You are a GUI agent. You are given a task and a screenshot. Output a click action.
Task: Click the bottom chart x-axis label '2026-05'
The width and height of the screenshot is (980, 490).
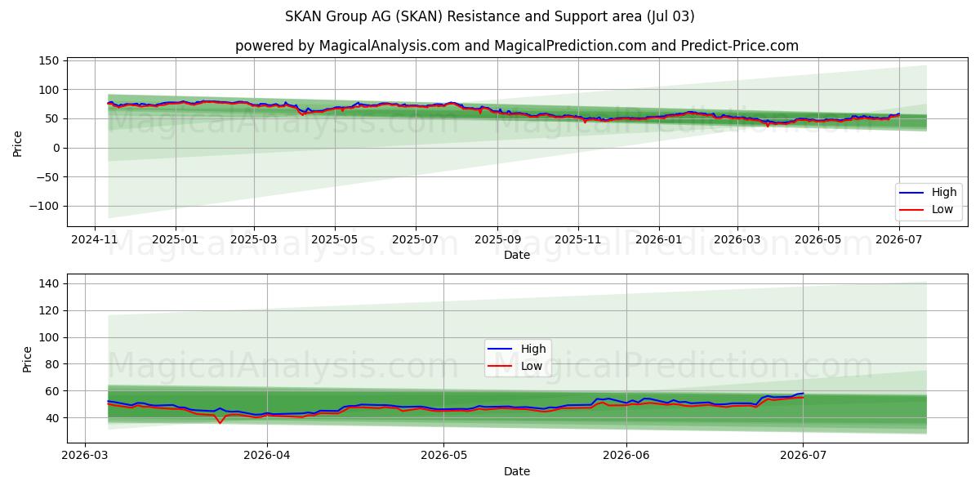[443, 457]
